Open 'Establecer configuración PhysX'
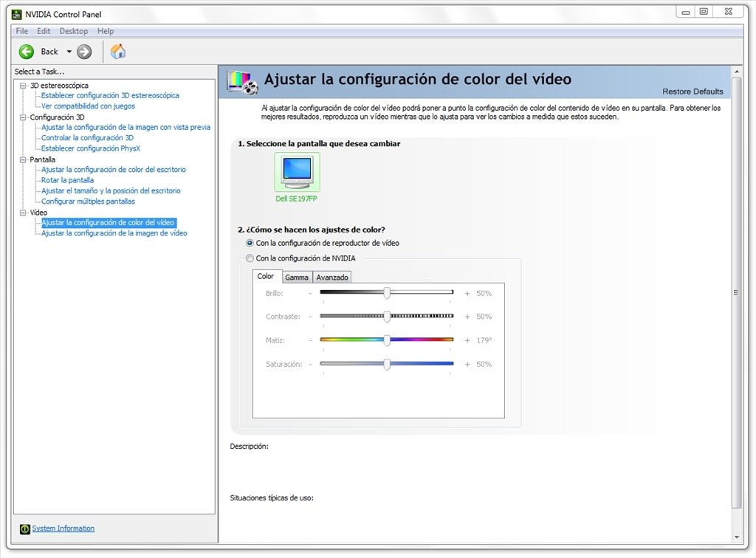 [91, 148]
